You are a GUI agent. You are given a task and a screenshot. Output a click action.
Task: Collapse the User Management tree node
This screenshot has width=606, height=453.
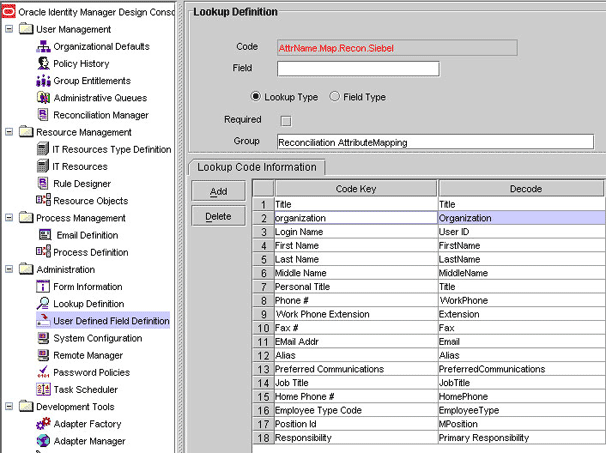coord(9,29)
